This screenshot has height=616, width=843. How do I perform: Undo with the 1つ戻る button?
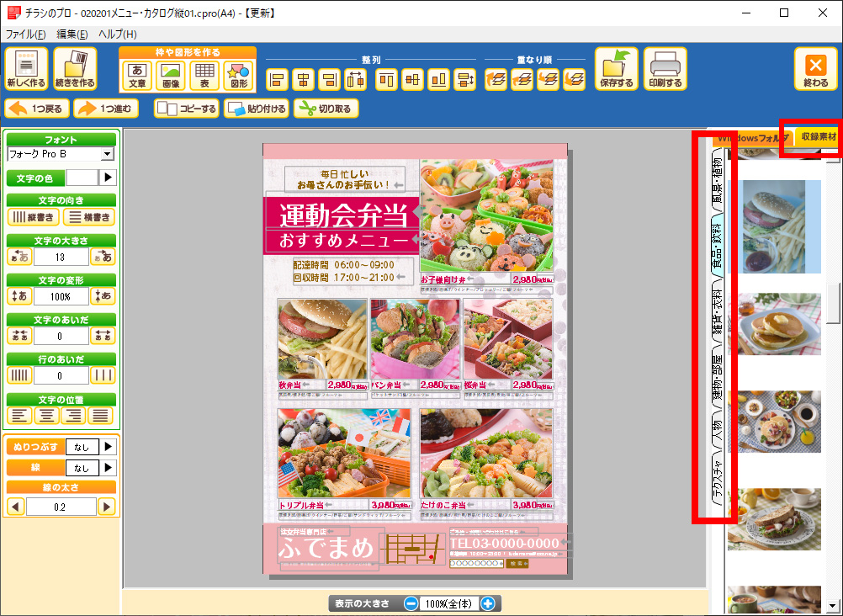click(x=36, y=109)
